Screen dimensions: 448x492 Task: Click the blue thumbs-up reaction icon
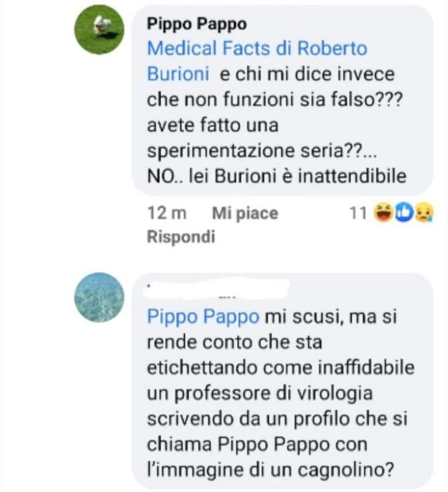pos(404,213)
